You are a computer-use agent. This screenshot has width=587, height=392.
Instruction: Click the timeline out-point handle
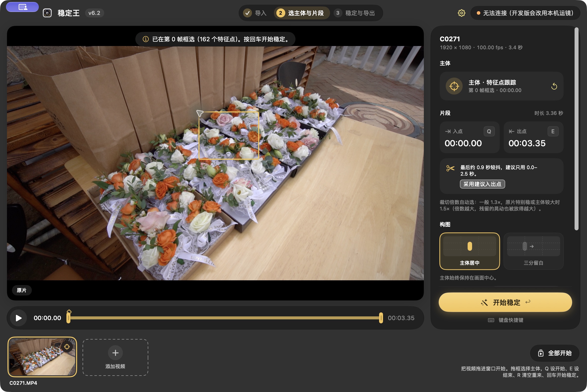tap(381, 318)
